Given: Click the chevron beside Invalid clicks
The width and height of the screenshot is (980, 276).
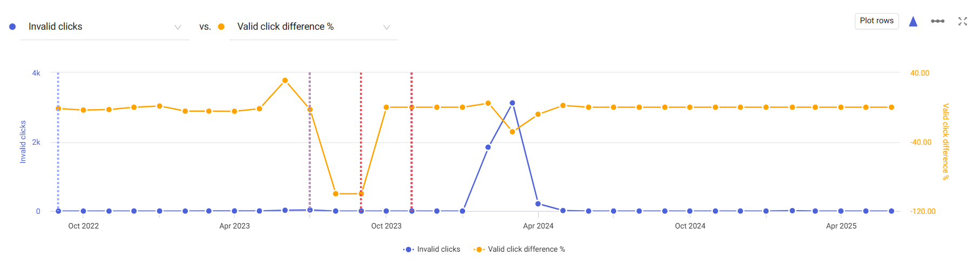Looking at the screenshot, I should [178, 27].
